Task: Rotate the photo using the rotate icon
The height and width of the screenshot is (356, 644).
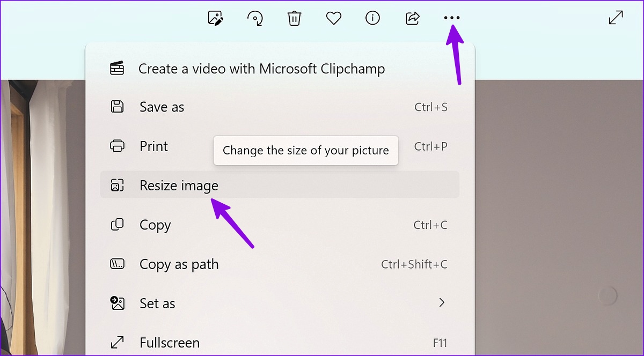Action: (255, 18)
